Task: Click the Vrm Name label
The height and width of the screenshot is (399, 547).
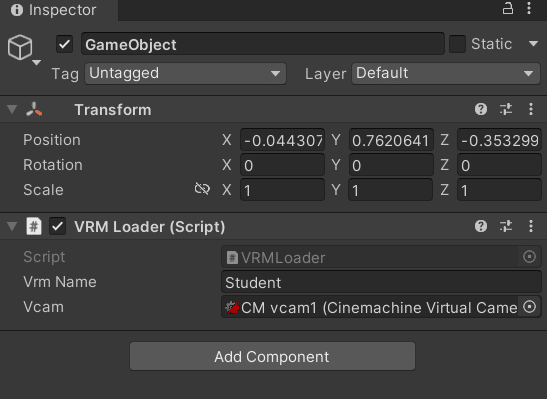Action: pyautogui.click(x=60, y=282)
